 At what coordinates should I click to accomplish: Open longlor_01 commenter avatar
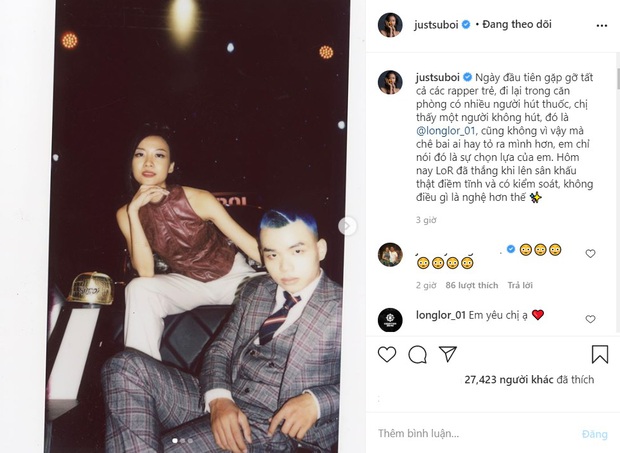coord(390,320)
